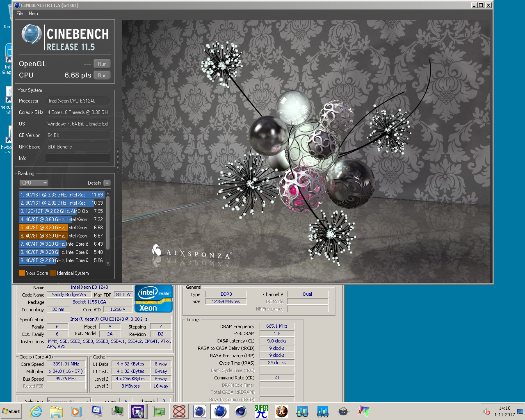Screen dimensions: 525x420
Task: Open the File menu in Cinebench
Action: click(20, 14)
